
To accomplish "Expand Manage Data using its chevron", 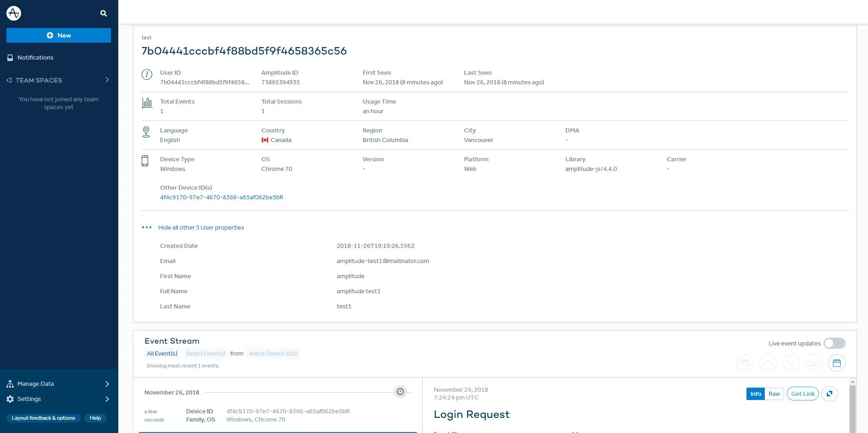I will tap(108, 384).
